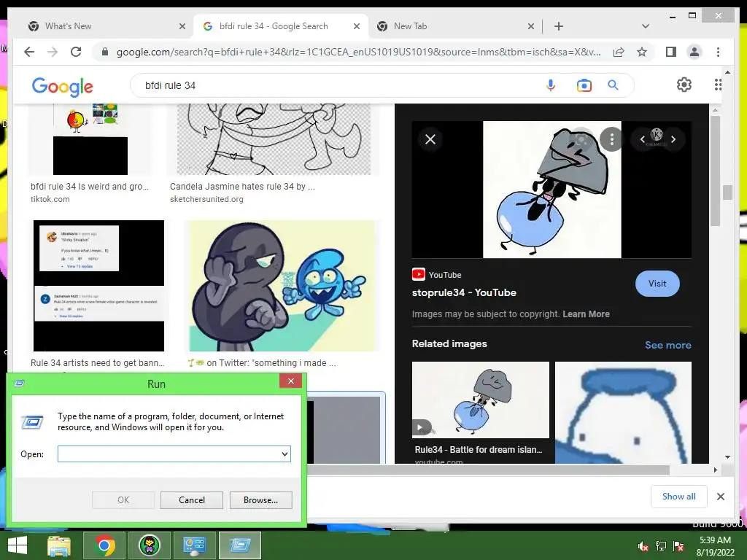Open Rule 34 artists need to get banned thumbnail
The width and height of the screenshot is (747, 560).
click(98, 286)
